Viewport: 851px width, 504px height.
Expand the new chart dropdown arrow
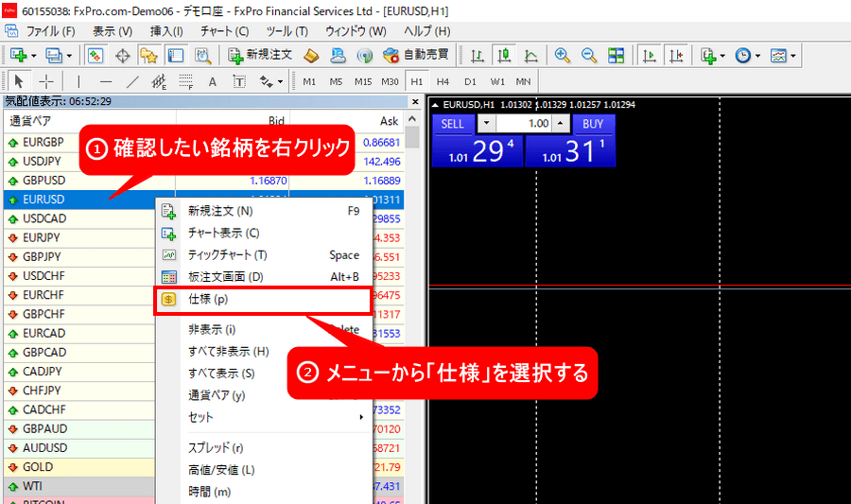pyautogui.click(x=34, y=56)
